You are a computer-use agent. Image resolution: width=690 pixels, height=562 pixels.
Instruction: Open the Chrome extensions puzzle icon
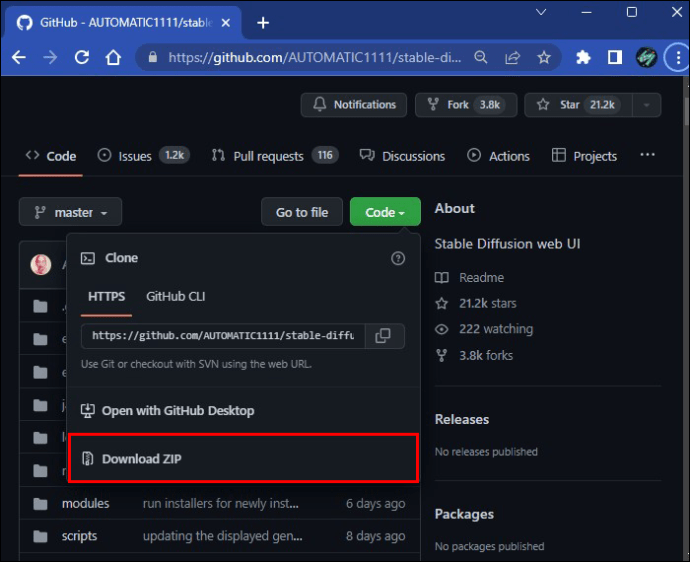(x=583, y=57)
